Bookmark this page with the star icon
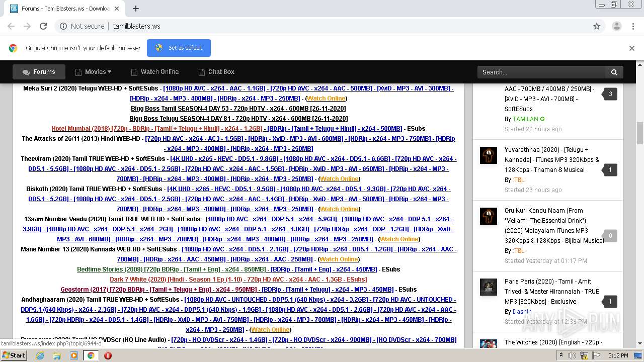The width and height of the screenshot is (644, 362). tap(597, 26)
